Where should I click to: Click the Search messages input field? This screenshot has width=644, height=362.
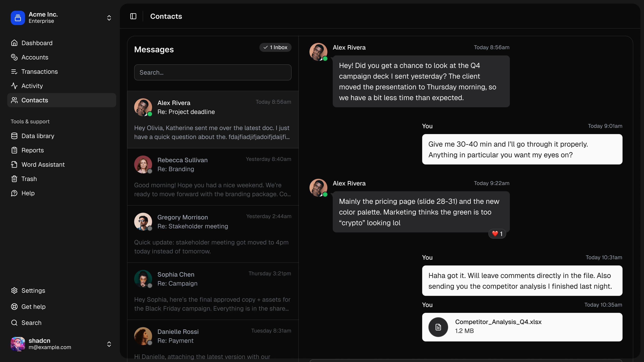point(212,72)
